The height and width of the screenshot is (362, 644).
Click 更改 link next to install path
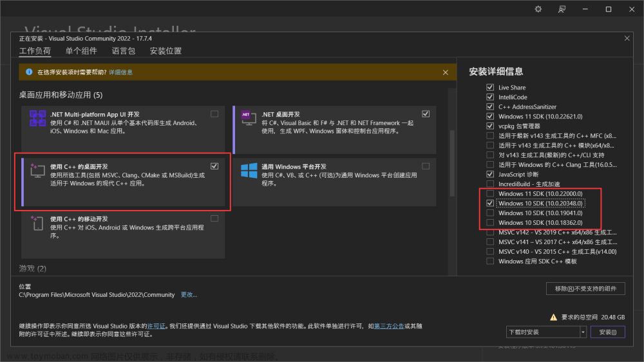click(x=189, y=294)
